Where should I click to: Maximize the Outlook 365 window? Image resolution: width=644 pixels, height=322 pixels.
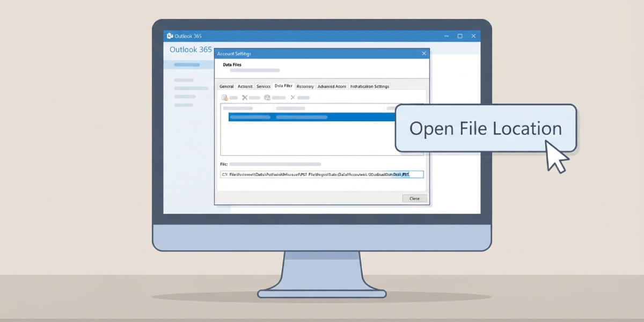tap(460, 36)
